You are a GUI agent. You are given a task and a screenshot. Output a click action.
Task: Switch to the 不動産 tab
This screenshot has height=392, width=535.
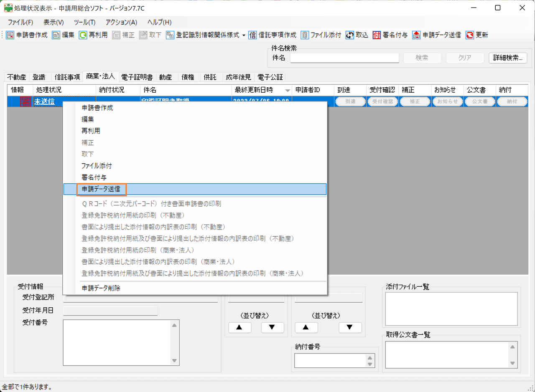pos(17,77)
